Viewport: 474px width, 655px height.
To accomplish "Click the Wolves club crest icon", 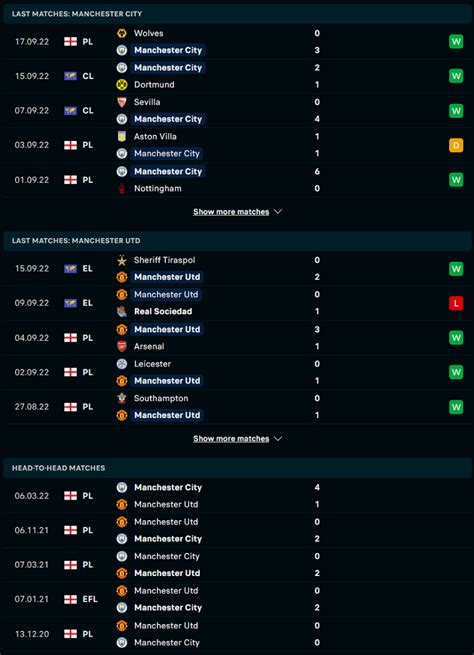I will tap(122, 33).
